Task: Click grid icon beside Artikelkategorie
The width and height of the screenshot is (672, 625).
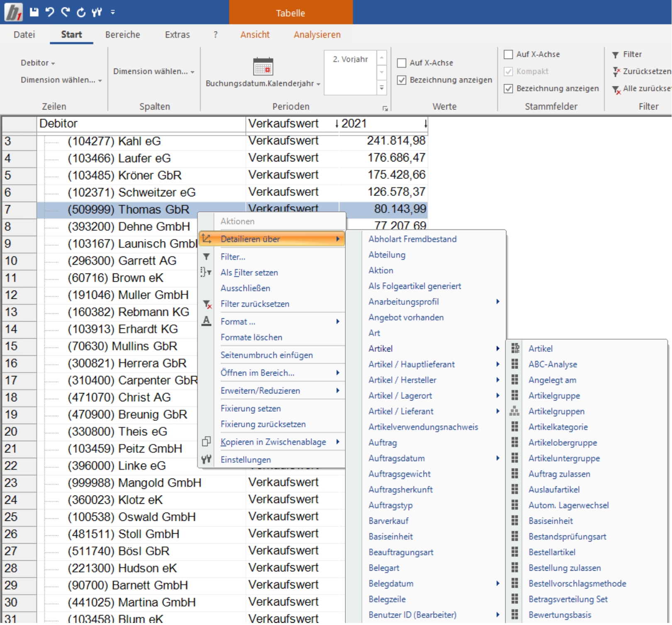Action: pyautogui.click(x=516, y=427)
